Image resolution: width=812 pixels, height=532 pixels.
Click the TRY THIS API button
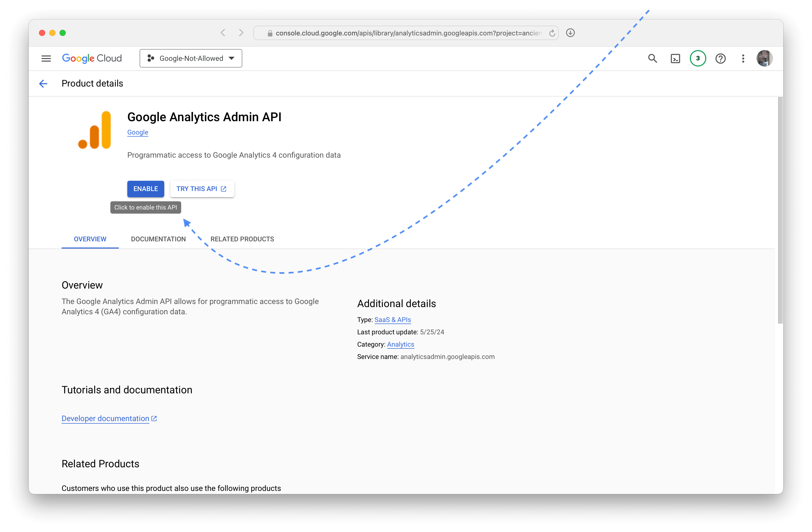[x=202, y=189]
